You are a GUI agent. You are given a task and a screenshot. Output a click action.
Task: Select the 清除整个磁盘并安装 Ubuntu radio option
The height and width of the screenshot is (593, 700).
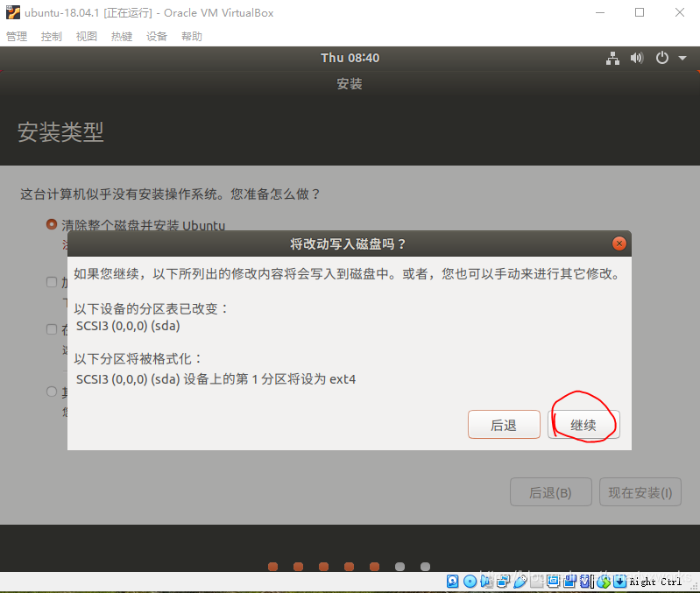(52, 224)
